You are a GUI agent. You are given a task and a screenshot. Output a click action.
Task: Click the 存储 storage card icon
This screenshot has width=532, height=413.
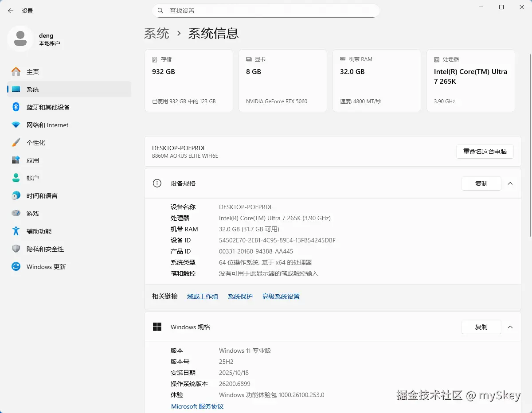click(x=155, y=59)
